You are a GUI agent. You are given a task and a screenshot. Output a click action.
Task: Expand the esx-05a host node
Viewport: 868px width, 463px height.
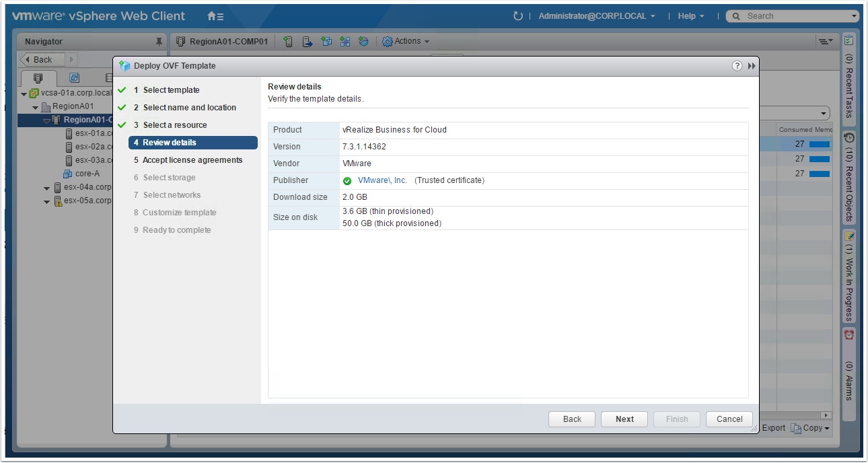coord(46,202)
